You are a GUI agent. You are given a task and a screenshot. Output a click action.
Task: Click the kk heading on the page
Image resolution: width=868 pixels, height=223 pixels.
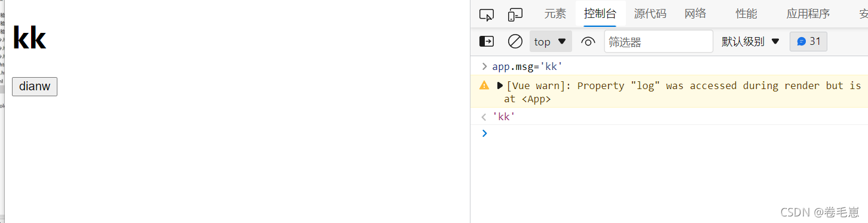(x=29, y=38)
